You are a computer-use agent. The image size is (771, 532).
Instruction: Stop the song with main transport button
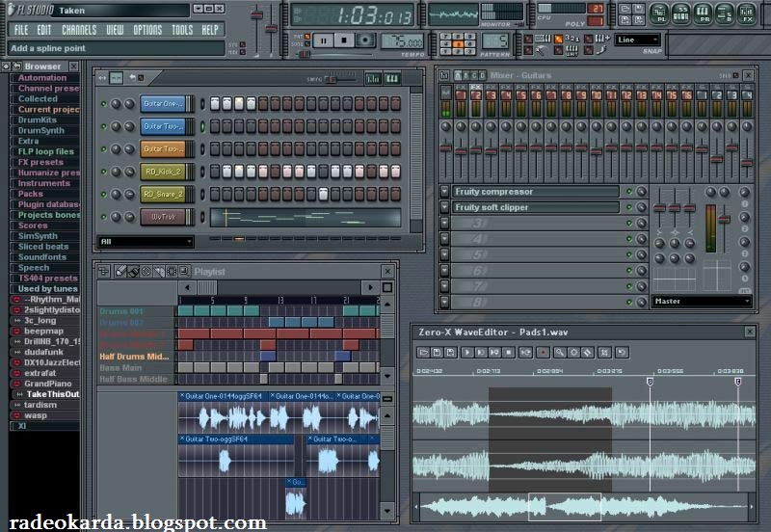(x=344, y=40)
